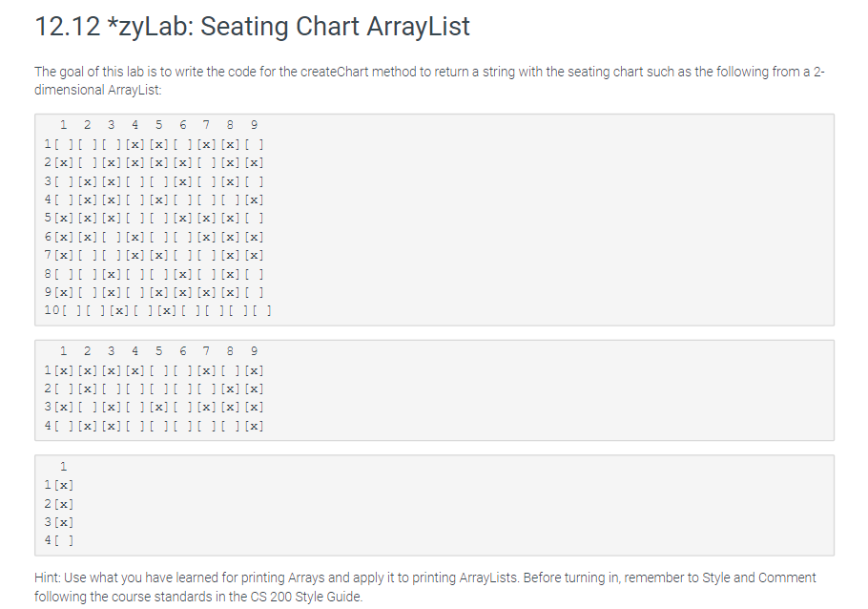The image size is (868, 609).
Task: Click row 3 seat in the third chart
Action: [x=63, y=522]
